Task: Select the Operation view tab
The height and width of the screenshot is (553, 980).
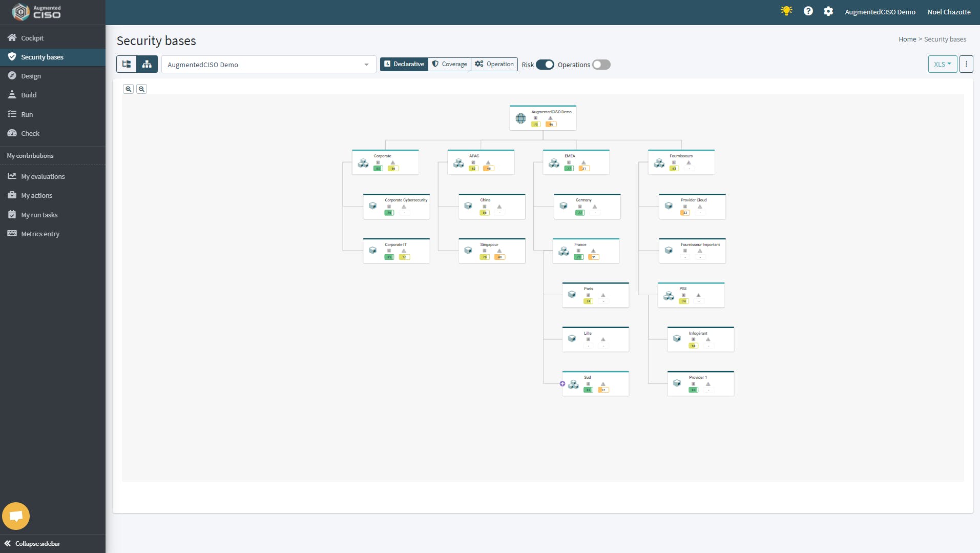Action: pyautogui.click(x=494, y=64)
